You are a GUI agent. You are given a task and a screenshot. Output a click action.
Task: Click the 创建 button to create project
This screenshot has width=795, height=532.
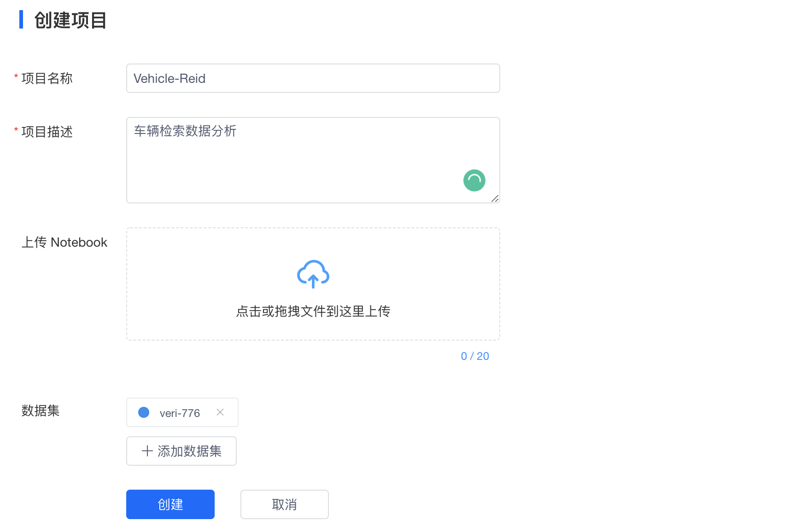coord(170,504)
